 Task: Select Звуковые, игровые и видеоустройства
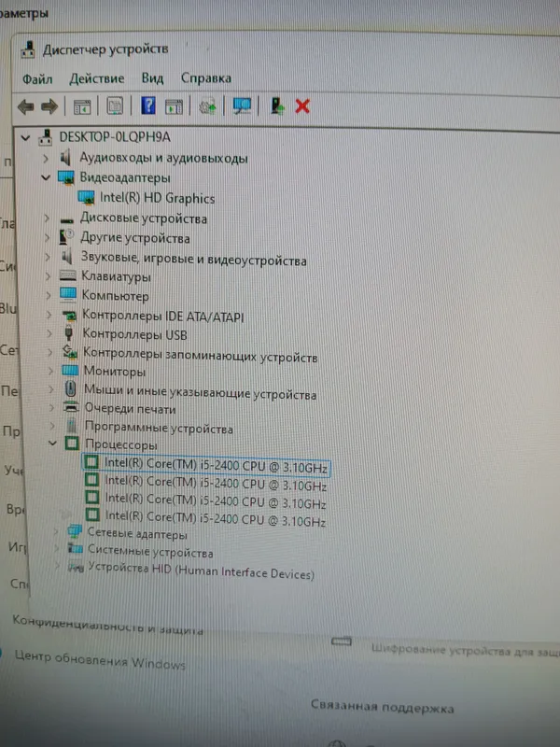(x=193, y=260)
